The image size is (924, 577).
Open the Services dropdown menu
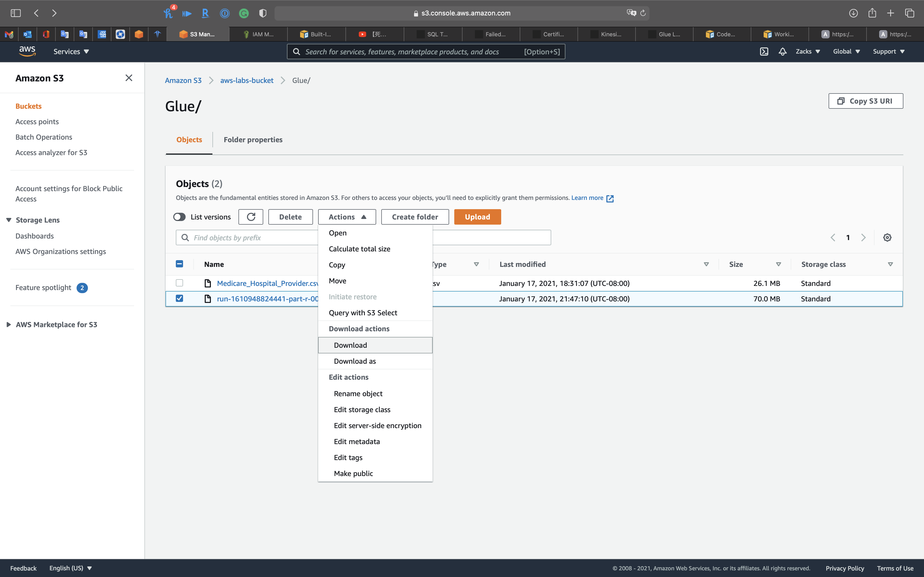point(71,52)
